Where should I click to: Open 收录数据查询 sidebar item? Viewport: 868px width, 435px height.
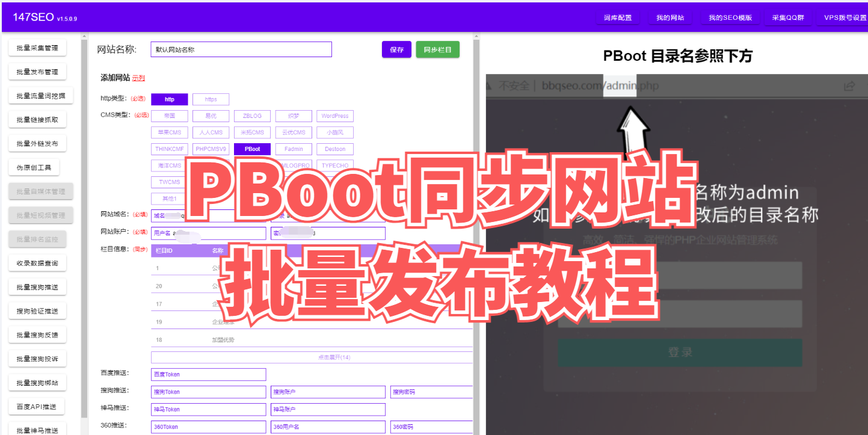click(37, 264)
